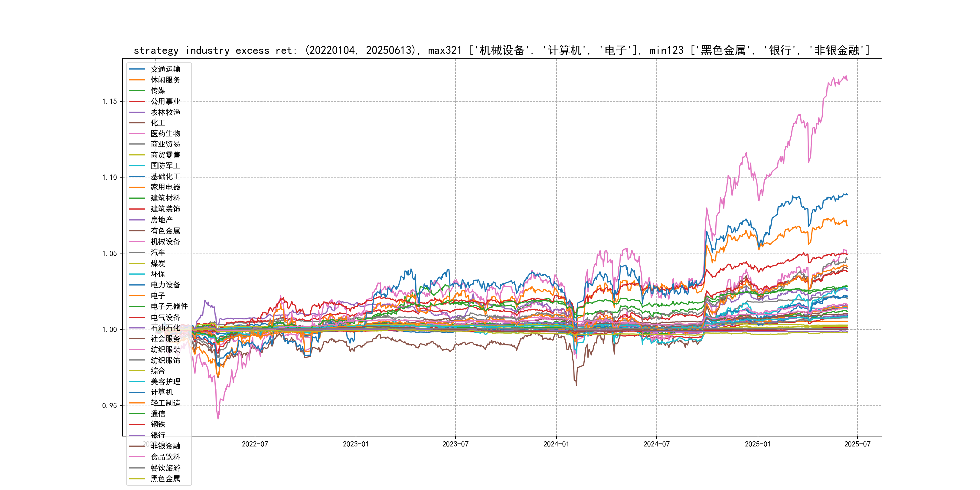
Task: Click the 交通运输 legend label
Action: (165, 69)
